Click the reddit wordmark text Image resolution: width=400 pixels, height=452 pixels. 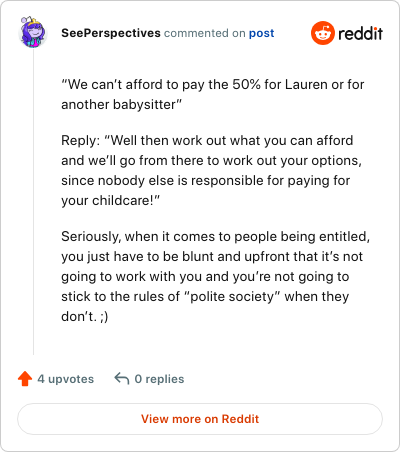point(360,33)
